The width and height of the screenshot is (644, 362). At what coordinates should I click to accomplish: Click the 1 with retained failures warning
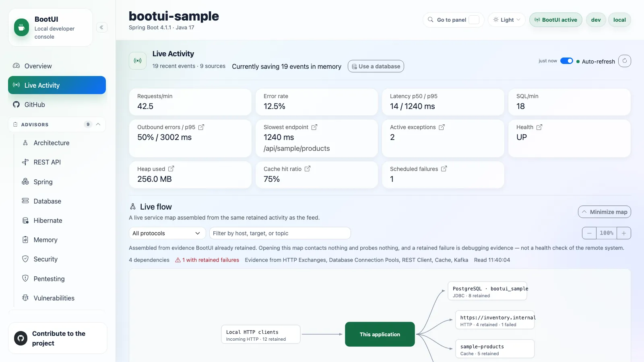tap(207, 260)
